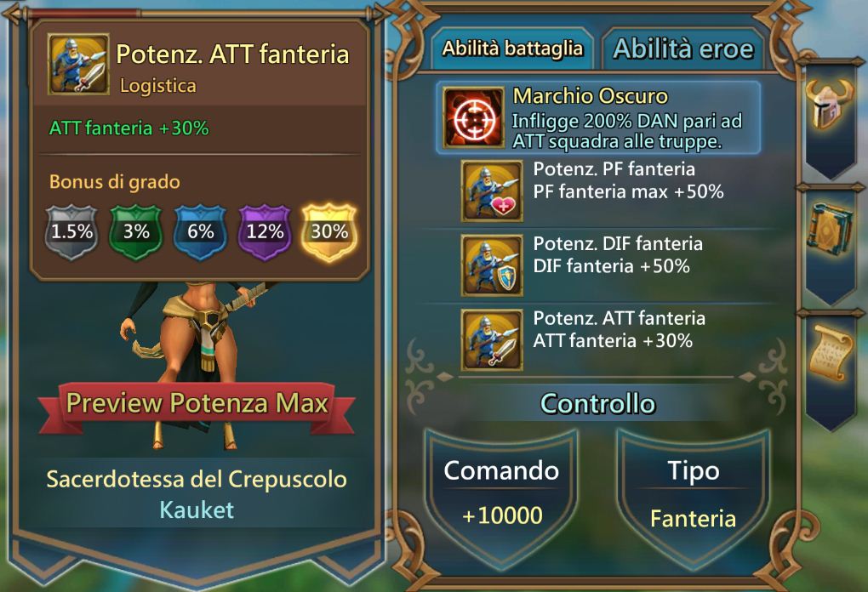Open the book banner on the right sidebar
The width and height of the screenshot is (868, 592).
[829, 243]
